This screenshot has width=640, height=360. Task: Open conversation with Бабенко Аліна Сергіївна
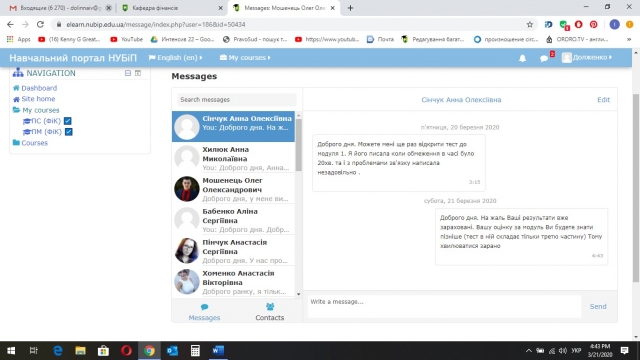[x=233, y=220]
